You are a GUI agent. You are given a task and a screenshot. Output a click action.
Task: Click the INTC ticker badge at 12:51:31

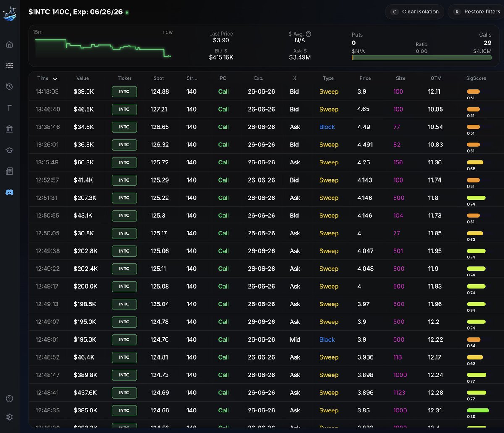(x=124, y=198)
